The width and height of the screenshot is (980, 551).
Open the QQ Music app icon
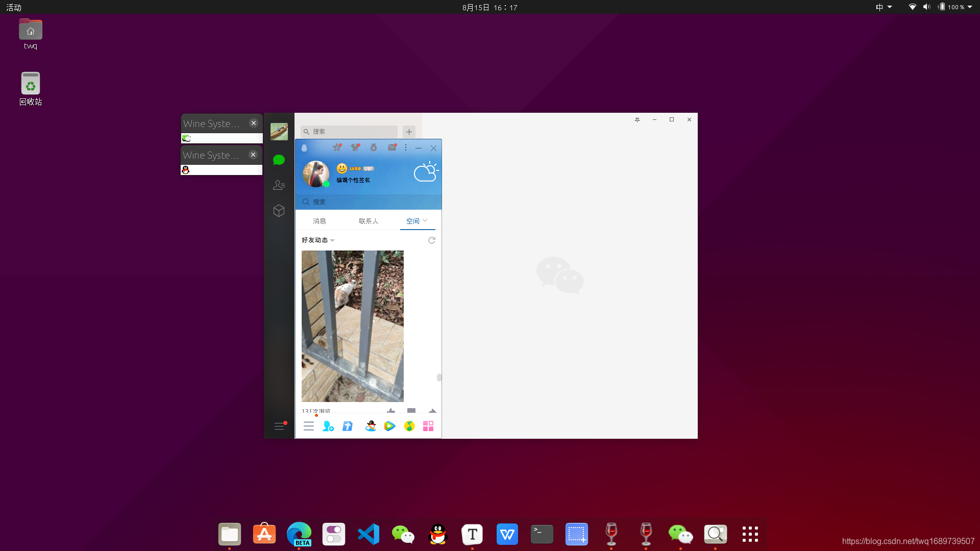[409, 426]
